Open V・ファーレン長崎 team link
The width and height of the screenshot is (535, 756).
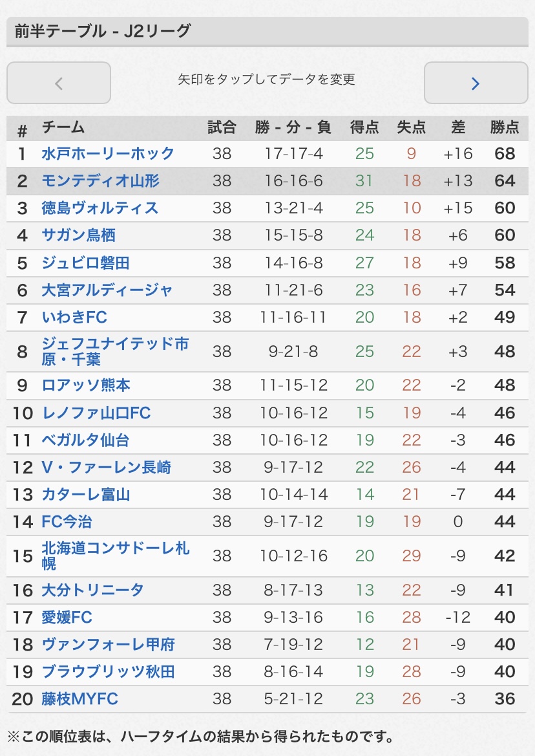(107, 468)
